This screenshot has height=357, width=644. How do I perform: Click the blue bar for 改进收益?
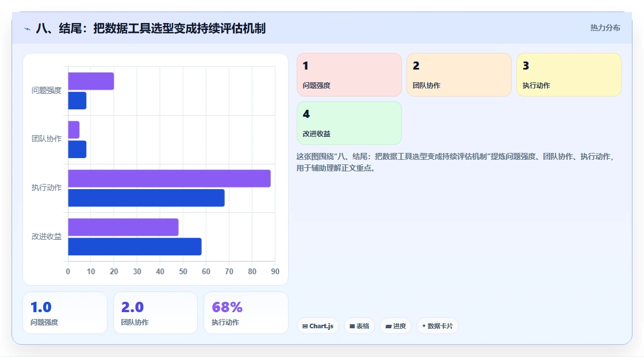pyautogui.click(x=135, y=247)
